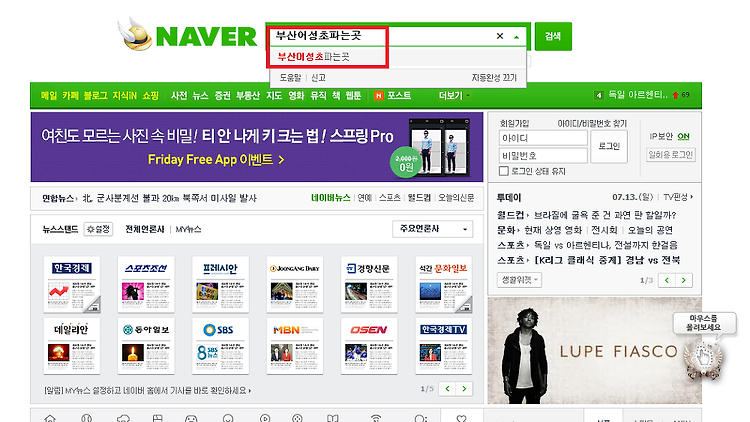Open 부동산 in the green bar
This screenshot has width=750, height=422.
tap(248, 96)
